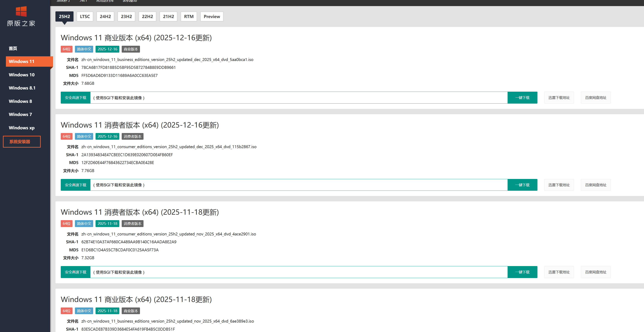The image size is (644, 332).
Task: Click 安全高速下载 for Dec consumer edition
Action: [x=75, y=185]
